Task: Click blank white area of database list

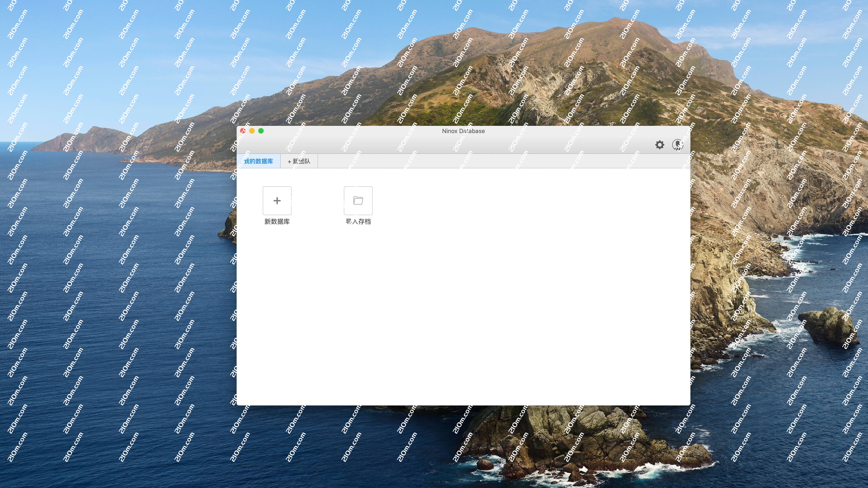Action: [472, 304]
